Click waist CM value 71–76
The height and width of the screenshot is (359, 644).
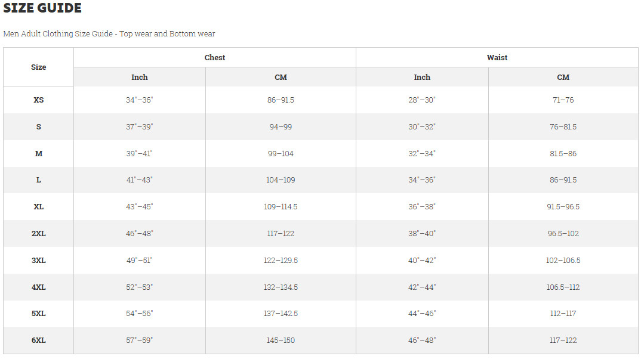(563, 100)
